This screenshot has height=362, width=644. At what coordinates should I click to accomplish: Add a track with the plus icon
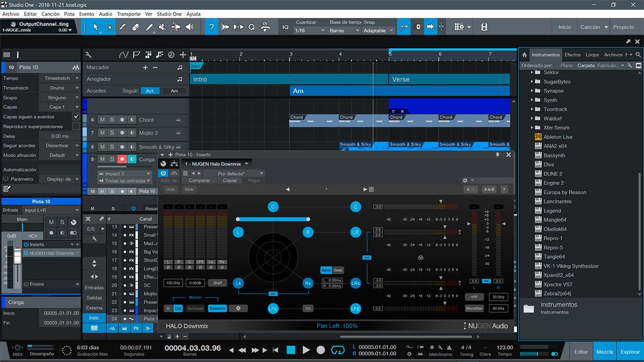183,55
